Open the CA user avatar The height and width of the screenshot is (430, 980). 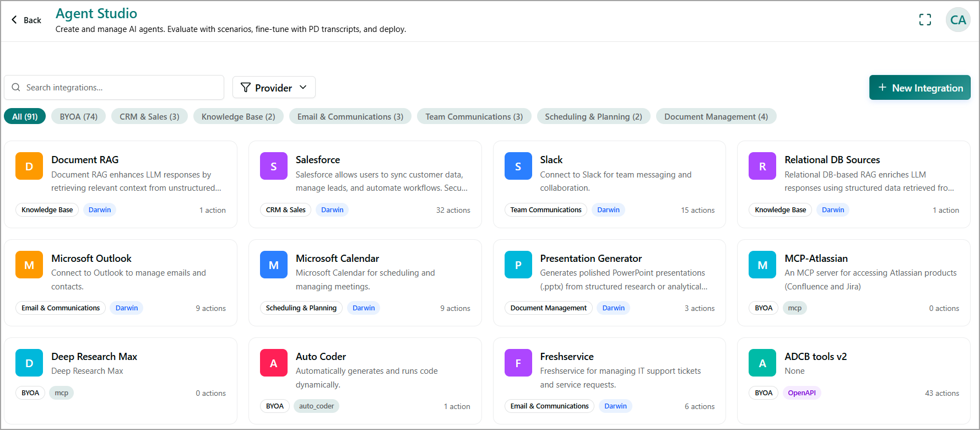click(x=958, y=20)
